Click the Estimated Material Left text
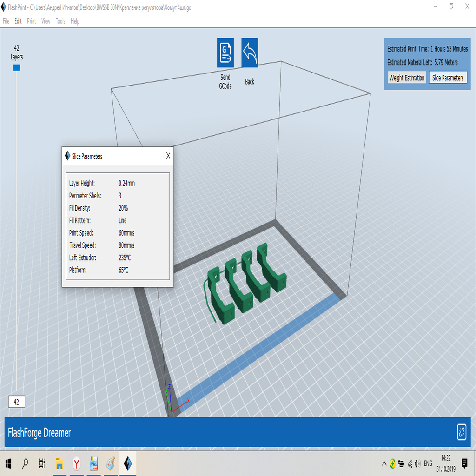 tap(422, 62)
